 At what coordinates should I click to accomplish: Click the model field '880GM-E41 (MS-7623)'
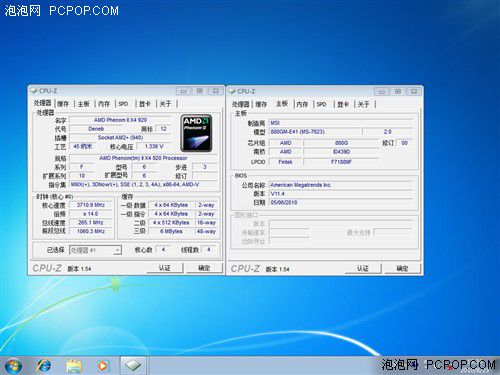coord(315,132)
